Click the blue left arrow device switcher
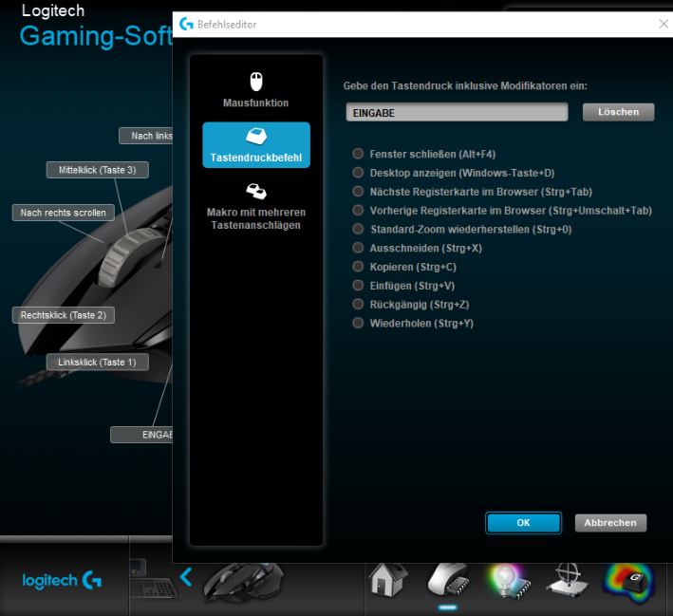This screenshot has width=673, height=616. pyautogui.click(x=186, y=577)
